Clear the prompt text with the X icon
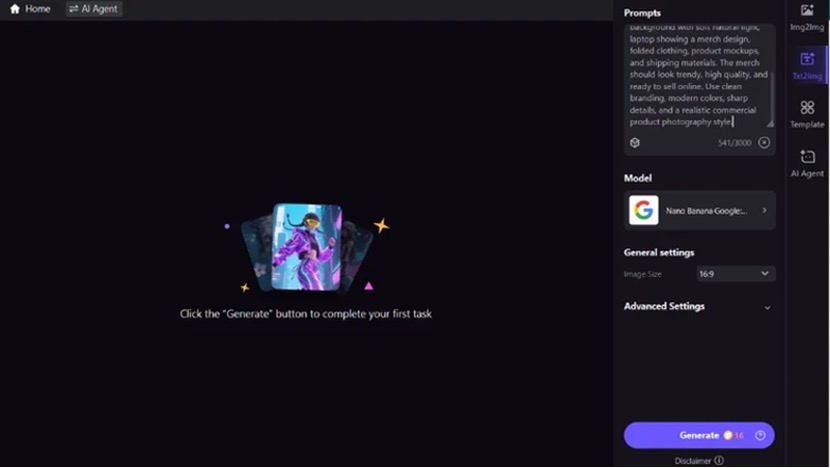830x468 pixels. 764,142
